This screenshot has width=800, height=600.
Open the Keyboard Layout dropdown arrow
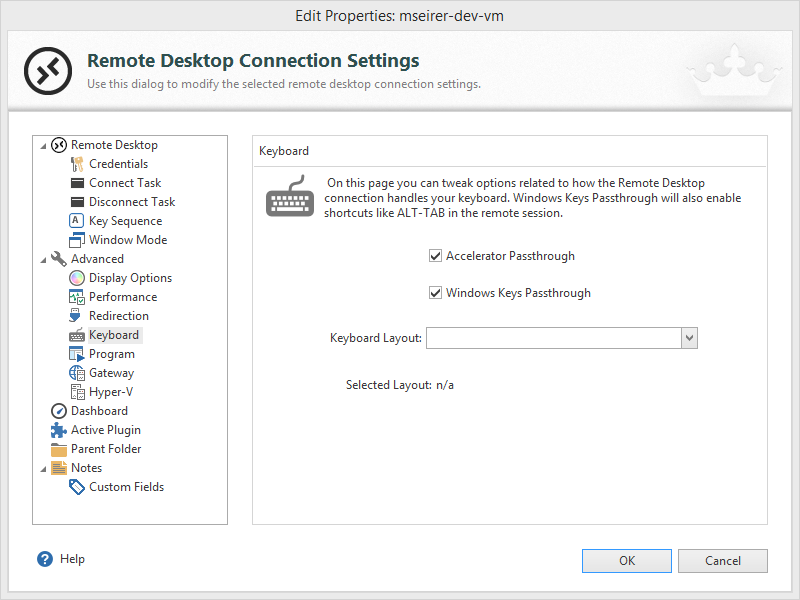pyautogui.click(x=689, y=338)
